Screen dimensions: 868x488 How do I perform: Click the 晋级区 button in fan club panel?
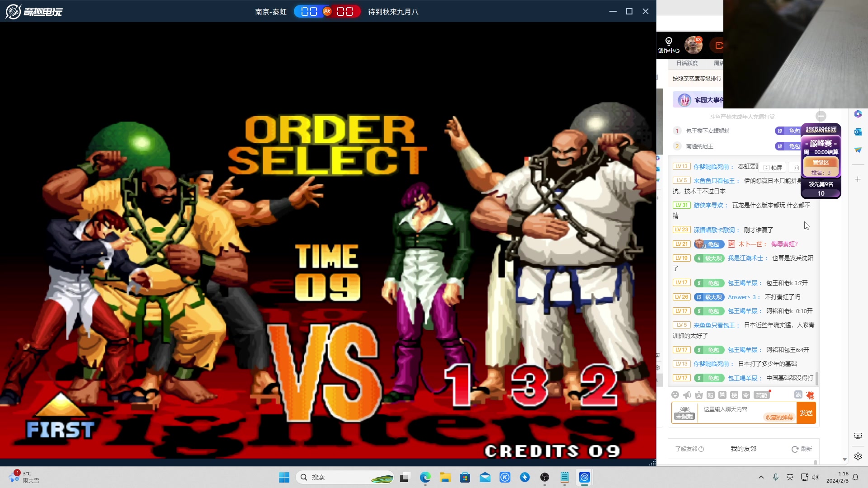(821, 162)
